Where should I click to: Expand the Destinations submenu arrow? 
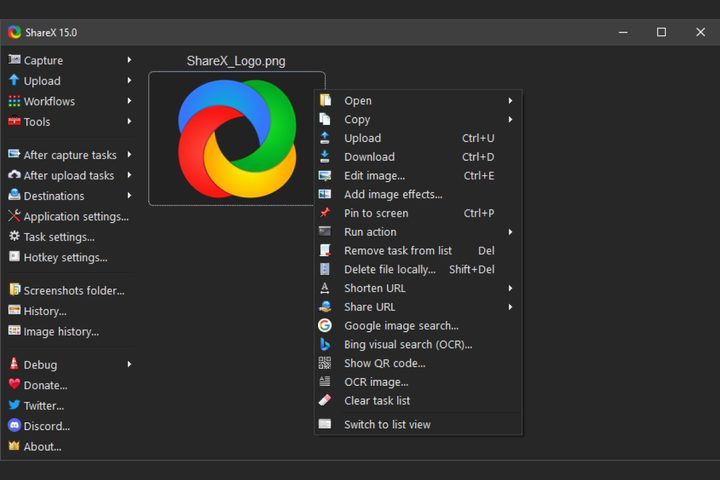(x=129, y=196)
